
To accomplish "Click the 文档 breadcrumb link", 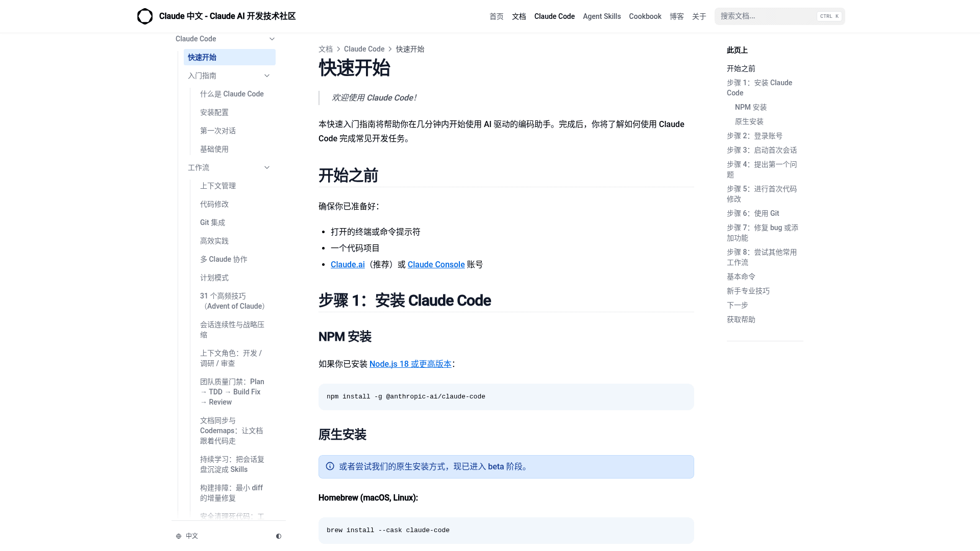I will [x=325, y=49].
